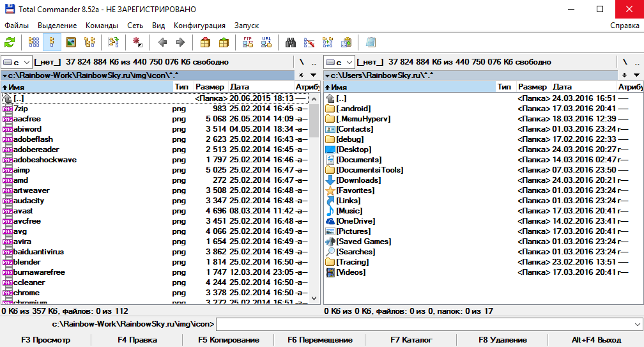Open right panel directory history arrow
The image size is (644, 347).
(x=636, y=75)
